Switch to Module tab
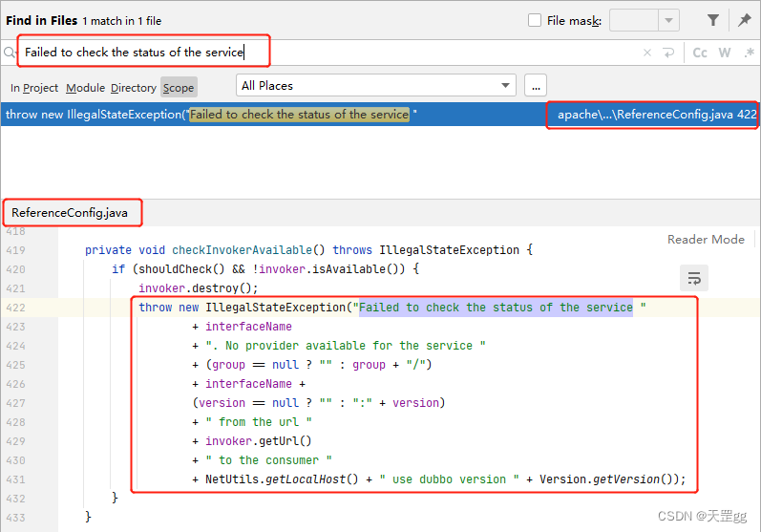761x532 pixels. pyautogui.click(x=85, y=88)
